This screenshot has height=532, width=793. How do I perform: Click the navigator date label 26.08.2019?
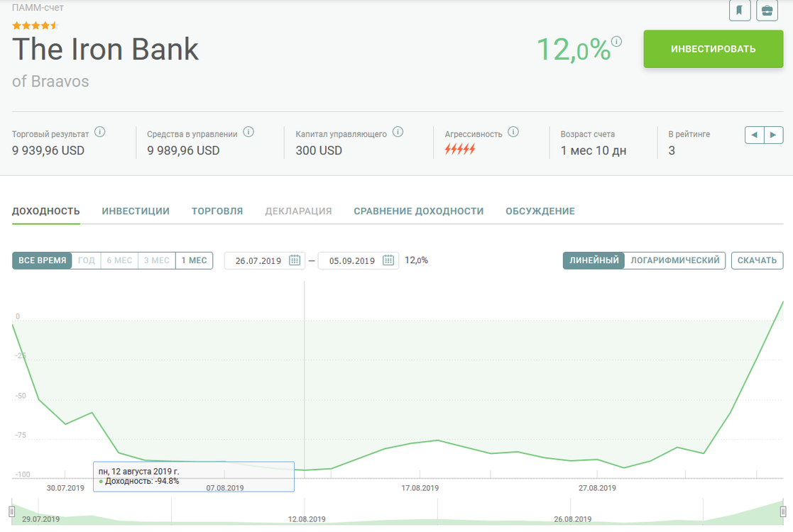572,519
